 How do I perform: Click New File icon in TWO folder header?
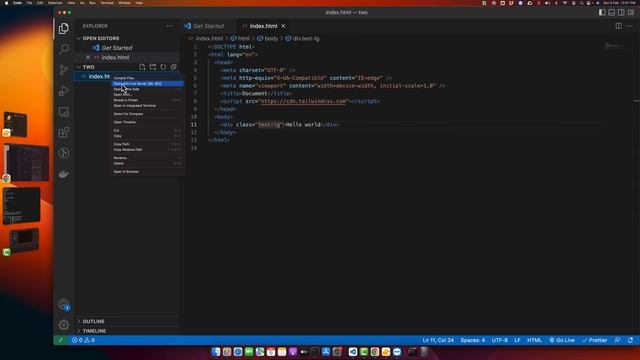[142, 67]
